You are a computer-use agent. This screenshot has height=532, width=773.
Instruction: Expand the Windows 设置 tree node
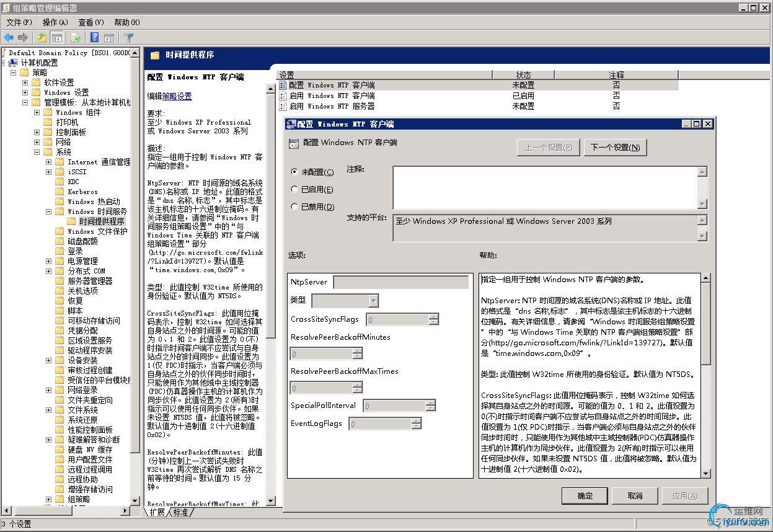(x=25, y=92)
